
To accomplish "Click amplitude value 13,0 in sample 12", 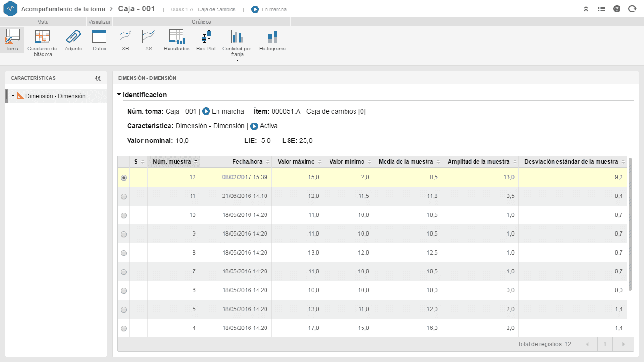I will (x=509, y=177).
